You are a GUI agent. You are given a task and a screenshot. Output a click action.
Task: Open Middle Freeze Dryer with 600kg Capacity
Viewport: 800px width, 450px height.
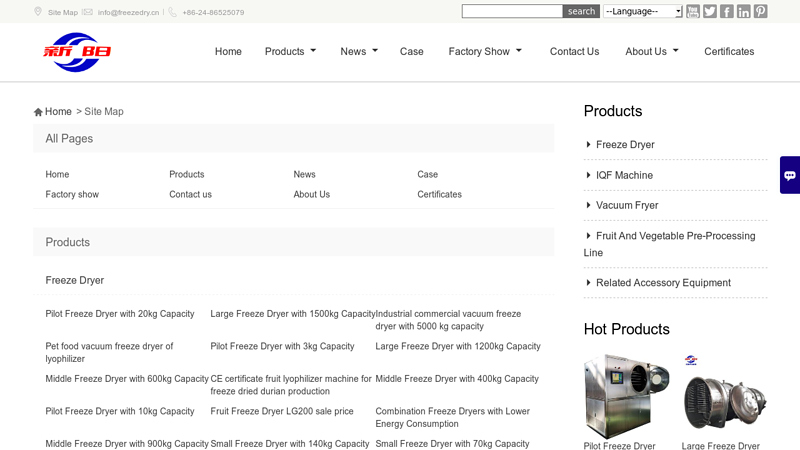[x=127, y=379]
